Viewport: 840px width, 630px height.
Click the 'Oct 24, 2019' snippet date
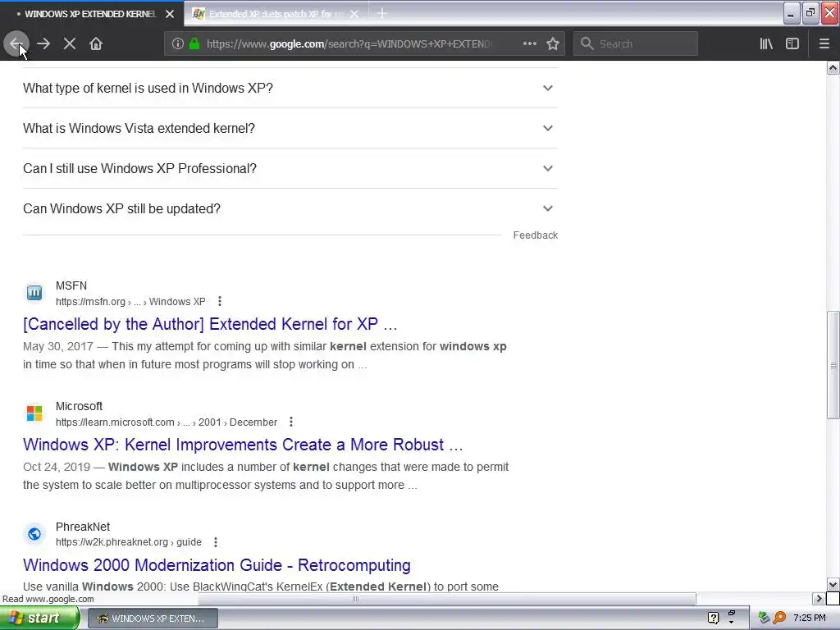coord(57,467)
